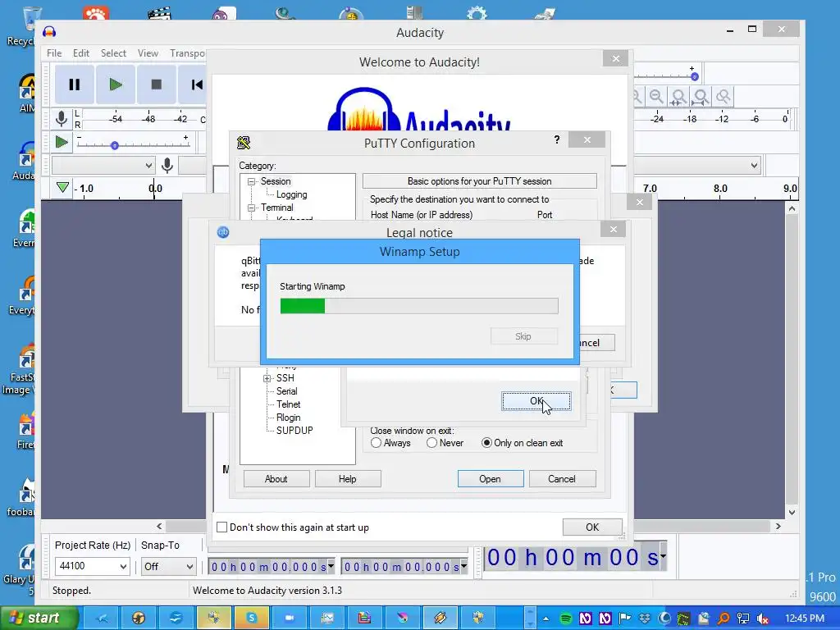Open the Project Rate 44100 dropdown
The height and width of the screenshot is (630, 840).
pos(123,566)
